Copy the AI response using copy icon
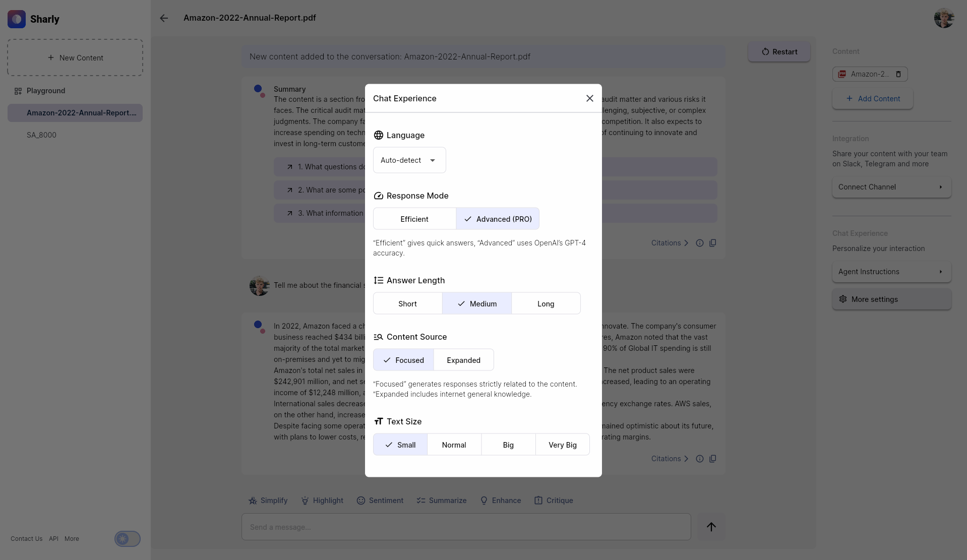Image resolution: width=967 pixels, height=560 pixels. click(x=712, y=459)
